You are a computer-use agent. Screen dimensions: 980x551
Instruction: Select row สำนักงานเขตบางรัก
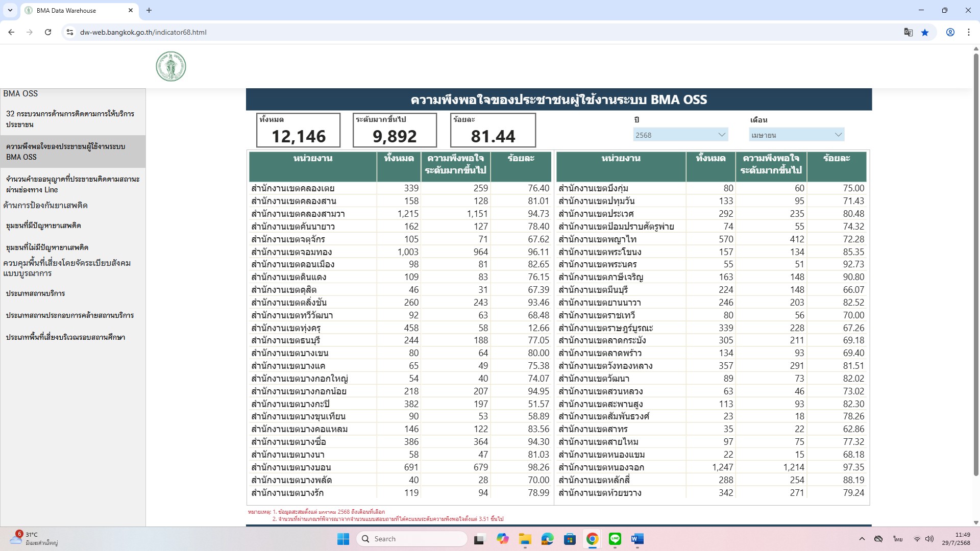pyautogui.click(x=400, y=493)
